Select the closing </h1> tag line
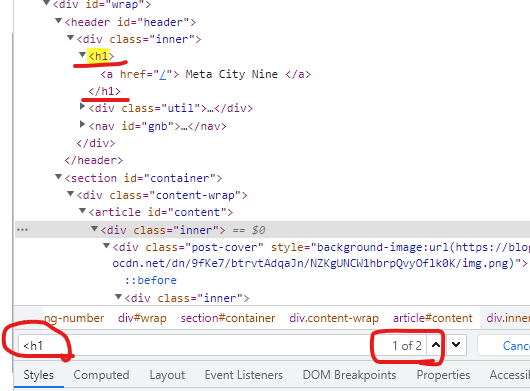 click(104, 91)
